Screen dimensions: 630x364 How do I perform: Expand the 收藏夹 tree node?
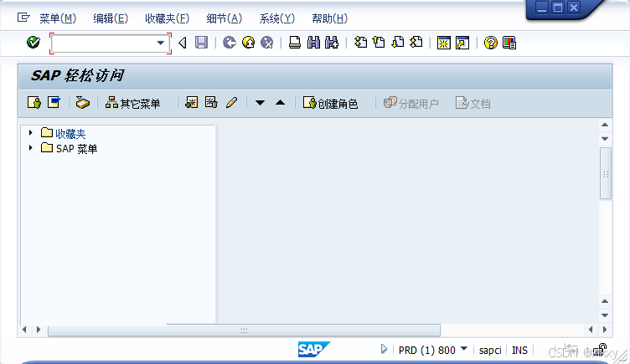[x=30, y=132]
